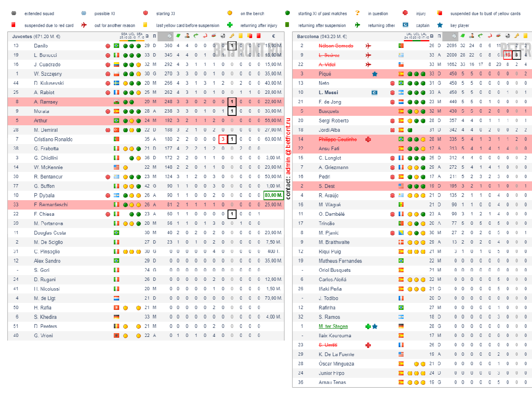
Task: Click red plane icon next to A. Vidal
Action: click(368, 64)
